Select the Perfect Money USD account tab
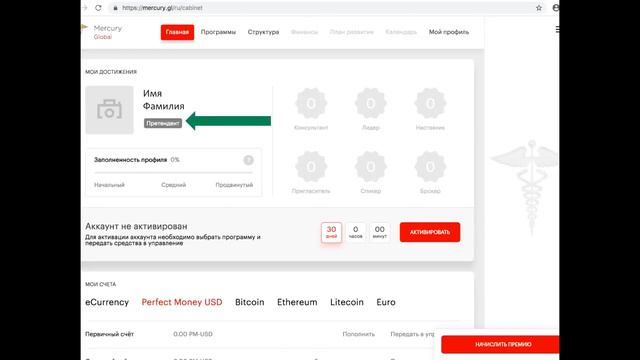 click(x=182, y=302)
